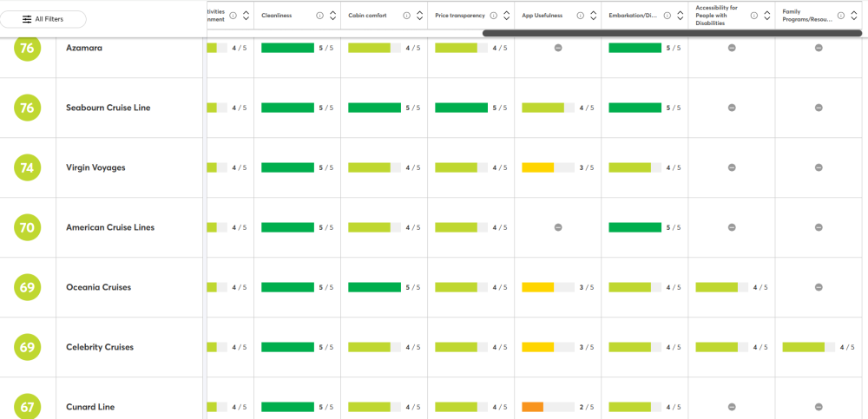Click Virgin Voyages' yellow App Usefulness bar
This screenshot has height=419, width=868.
pyautogui.click(x=538, y=167)
